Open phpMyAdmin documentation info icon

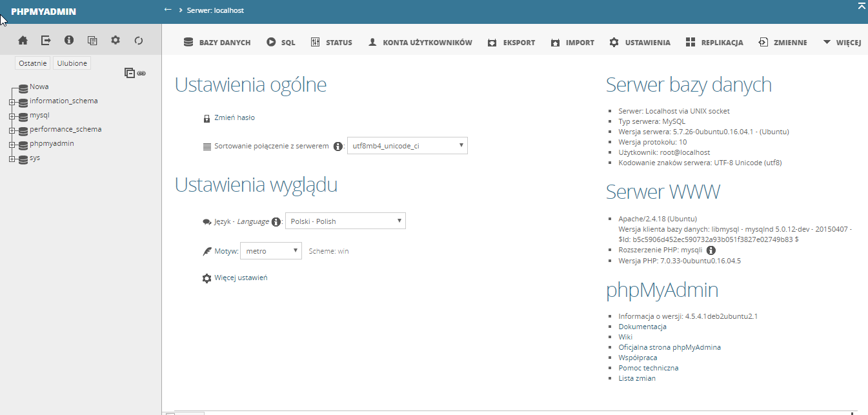point(69,41)
